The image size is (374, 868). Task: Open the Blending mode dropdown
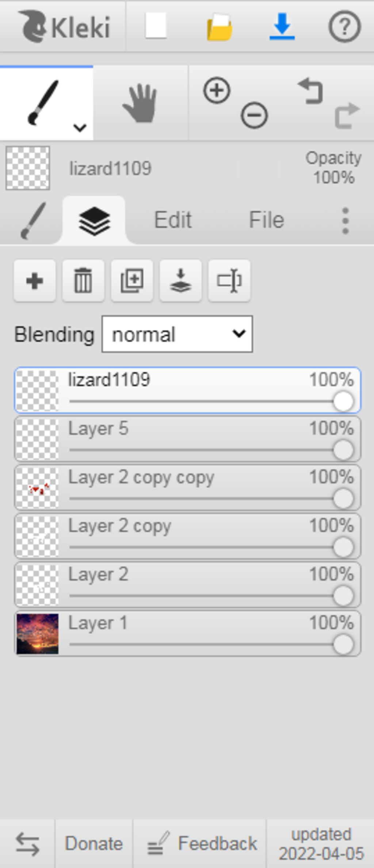tap(177, 334)
